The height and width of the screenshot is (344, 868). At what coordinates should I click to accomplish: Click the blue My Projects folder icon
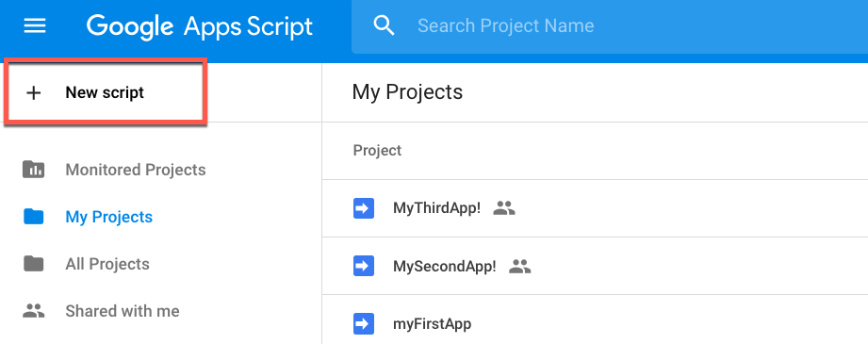[x=34, y=217]
